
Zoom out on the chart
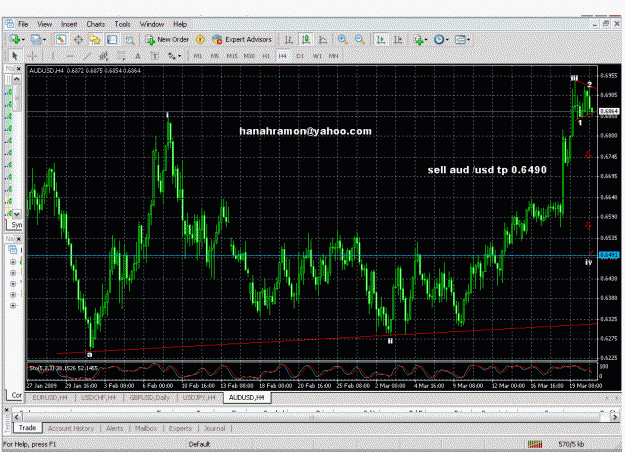point(360,39)
